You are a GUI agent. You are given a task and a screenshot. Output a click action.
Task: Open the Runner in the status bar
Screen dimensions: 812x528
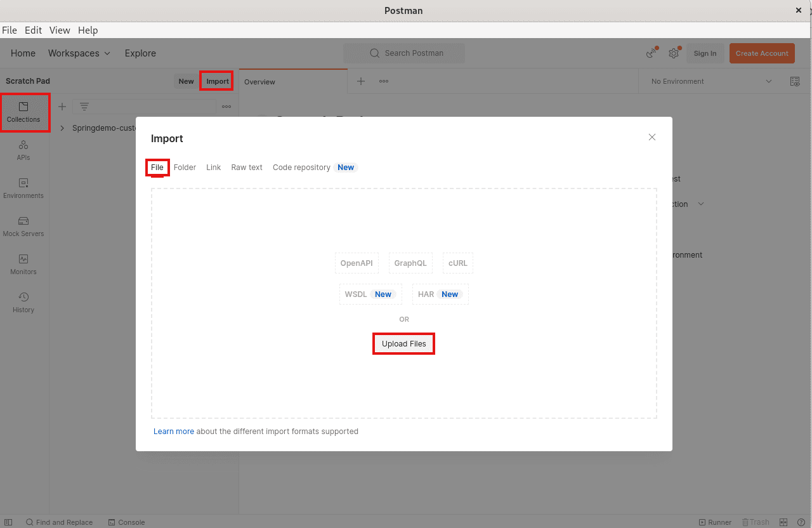click(715, 522)
